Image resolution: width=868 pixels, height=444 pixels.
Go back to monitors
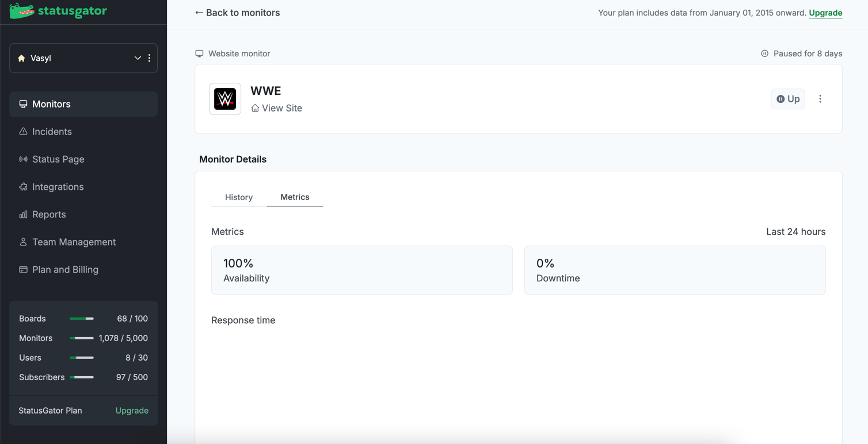tap(237, 13)
